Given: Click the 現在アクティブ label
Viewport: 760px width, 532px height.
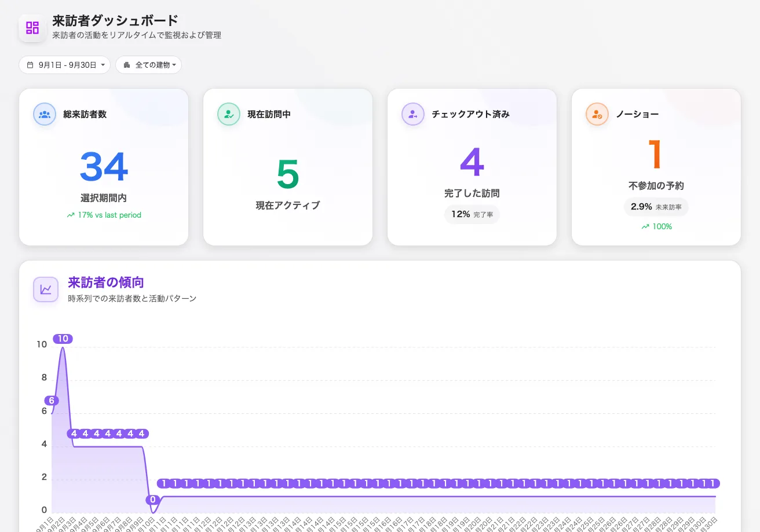Looking at the screenshot, I should [288, 206].
